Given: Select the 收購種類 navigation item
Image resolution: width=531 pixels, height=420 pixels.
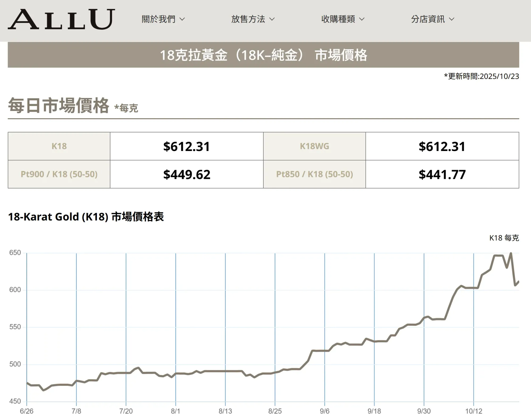Looking at the screenshot, I should [338, 19].
